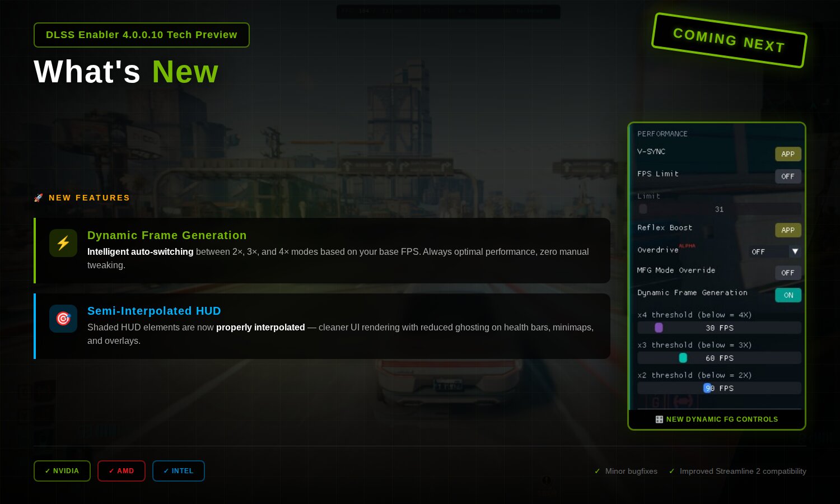Click the grid icon beside New Dynamic FG Controls
The height and width of the screenshot is (504, 840).
click(659, 419)
